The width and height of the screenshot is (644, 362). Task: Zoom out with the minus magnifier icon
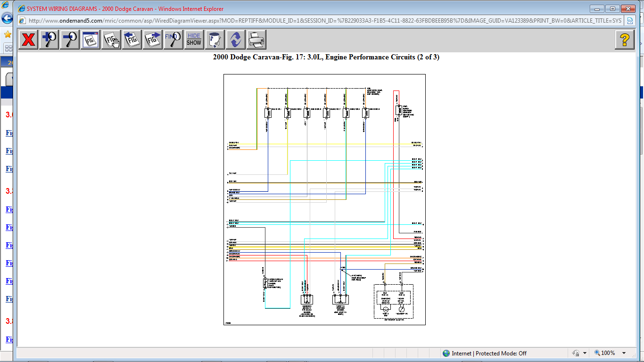pyautogui.click(x=70, y=40)
